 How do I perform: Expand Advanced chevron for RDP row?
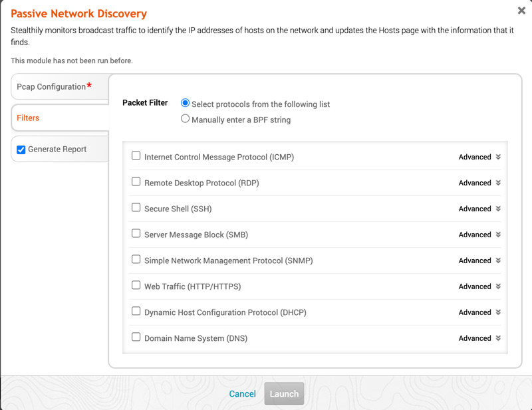[x=479, y=183]
